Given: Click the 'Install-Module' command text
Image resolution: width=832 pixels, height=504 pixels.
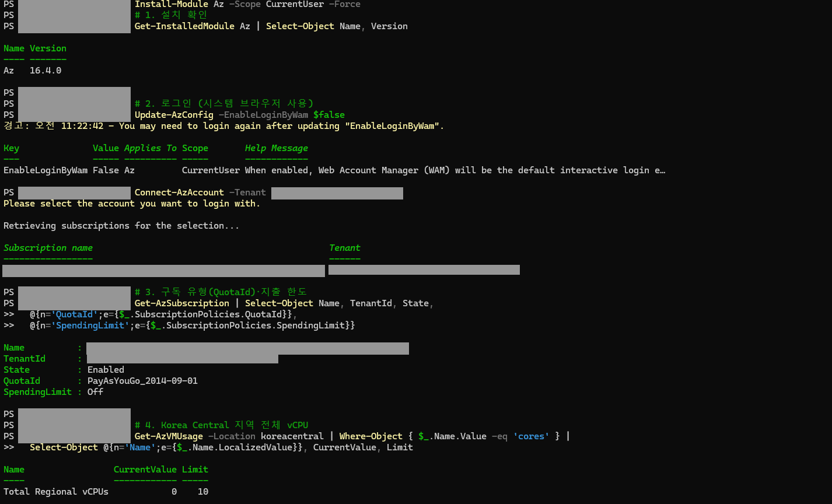Looking at the screenshot, I should (171, 4).
